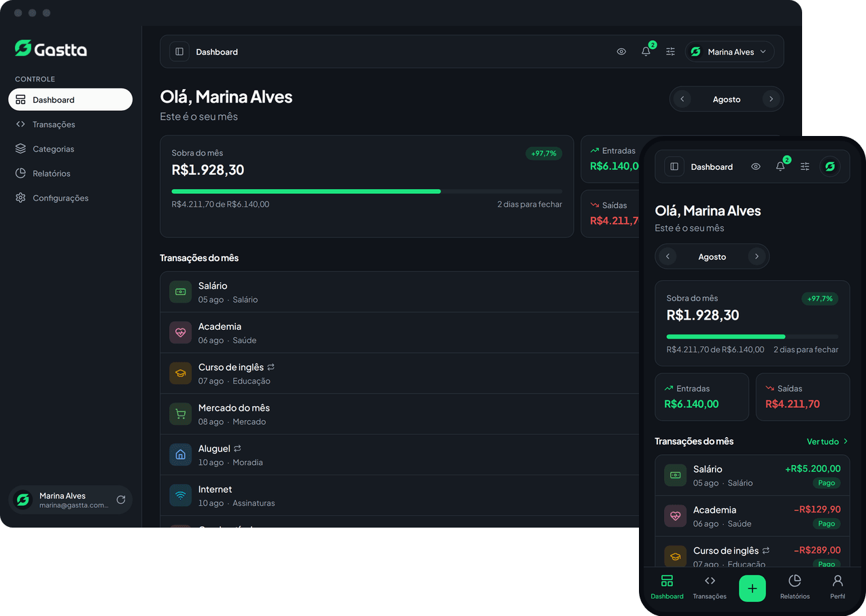Tap the Entradas R$6.140,00 card on mobile
The width and height of the screenshot is (866, 616).
coord(702,397)
